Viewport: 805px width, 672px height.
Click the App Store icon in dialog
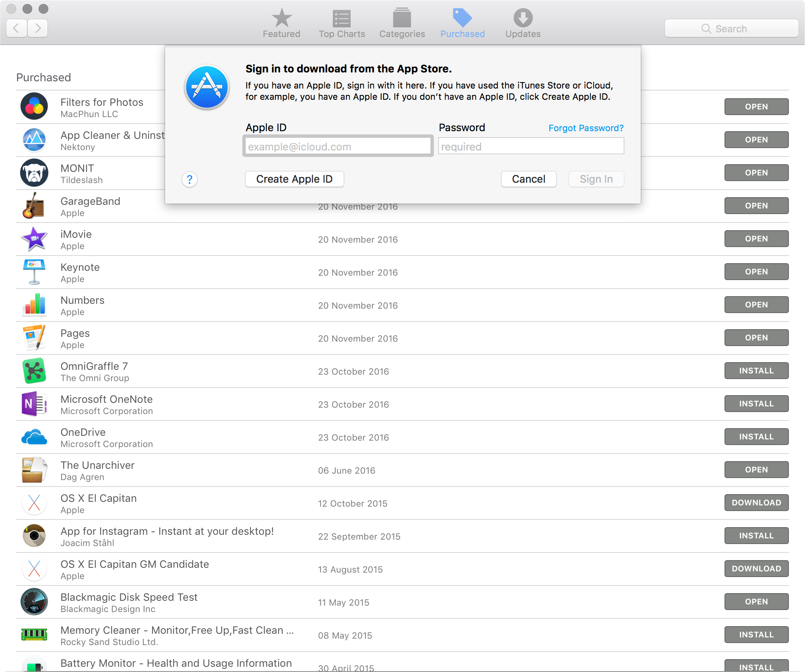pos(207,87)
